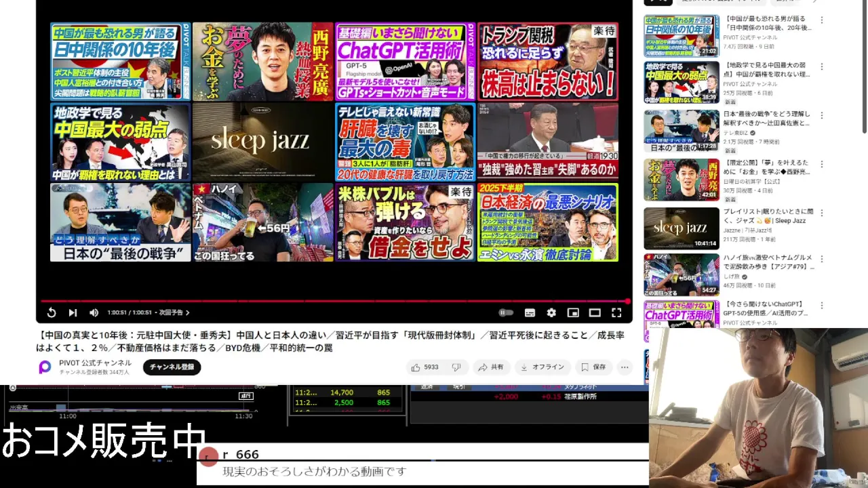Like the video with thumbs up

pos(424,367)
